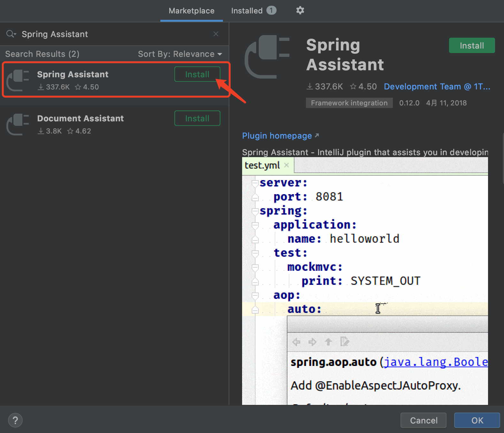Click back arrow in documentation popup
504x433 pixels.
(296, 342)
